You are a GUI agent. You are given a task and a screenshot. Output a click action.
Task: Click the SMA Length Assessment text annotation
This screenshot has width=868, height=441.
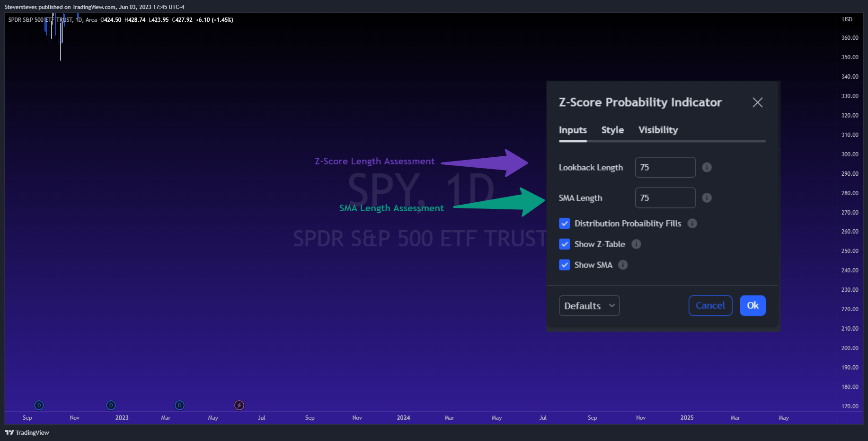click(391, 208)
